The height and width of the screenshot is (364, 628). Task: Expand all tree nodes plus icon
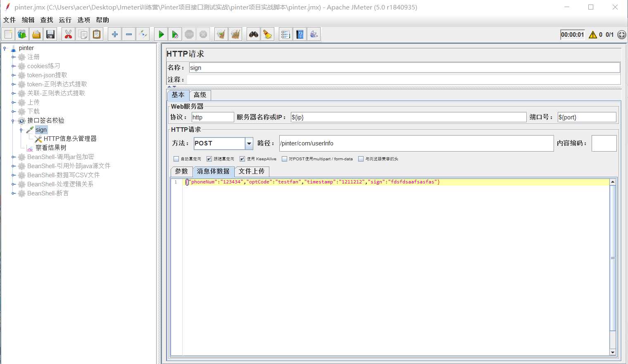115,34
